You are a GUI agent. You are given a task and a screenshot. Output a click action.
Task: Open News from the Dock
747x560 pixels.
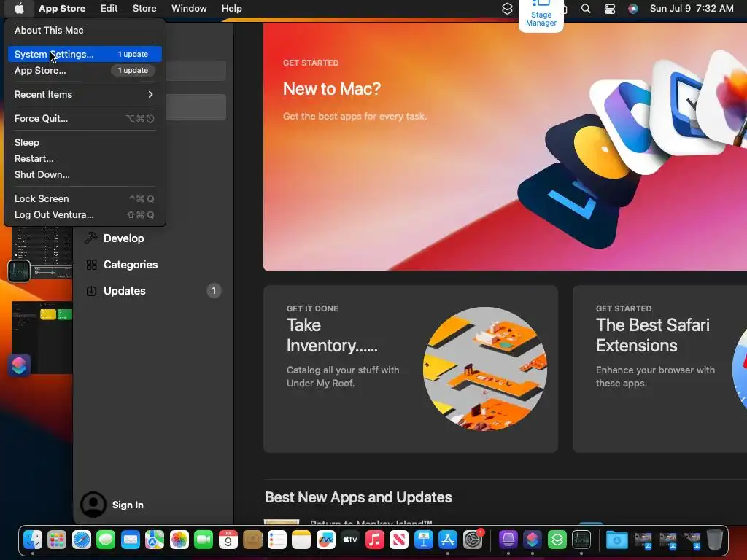(x=399, y=540)
